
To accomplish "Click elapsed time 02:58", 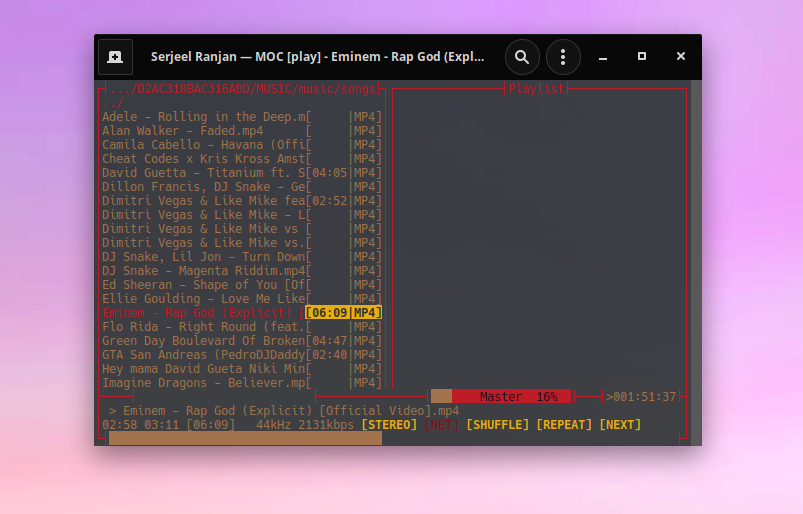I will (x=119, y=425).
